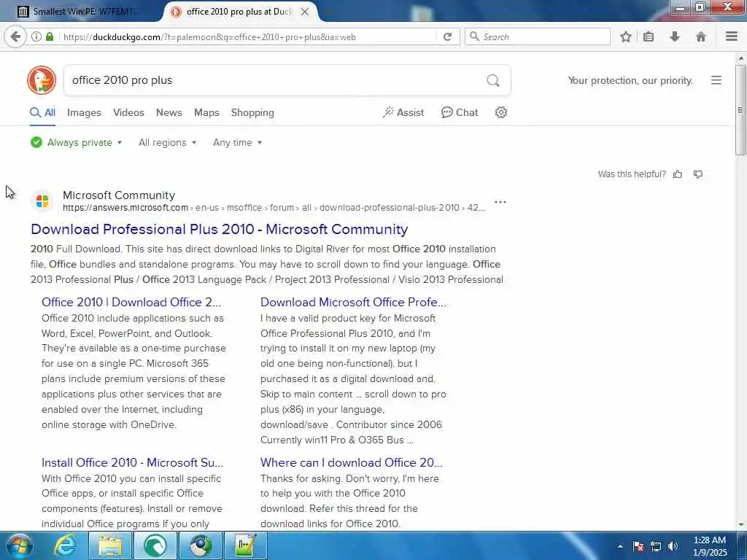Mark results helpful with thumbs up
Screen dimensions: 747x560
click(678, 174)
